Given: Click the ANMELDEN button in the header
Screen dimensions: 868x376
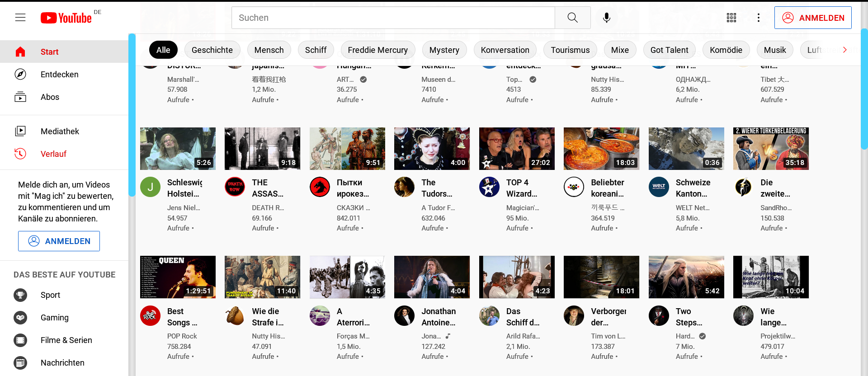Looking at the screenshot, I should [x=813, y=18].
